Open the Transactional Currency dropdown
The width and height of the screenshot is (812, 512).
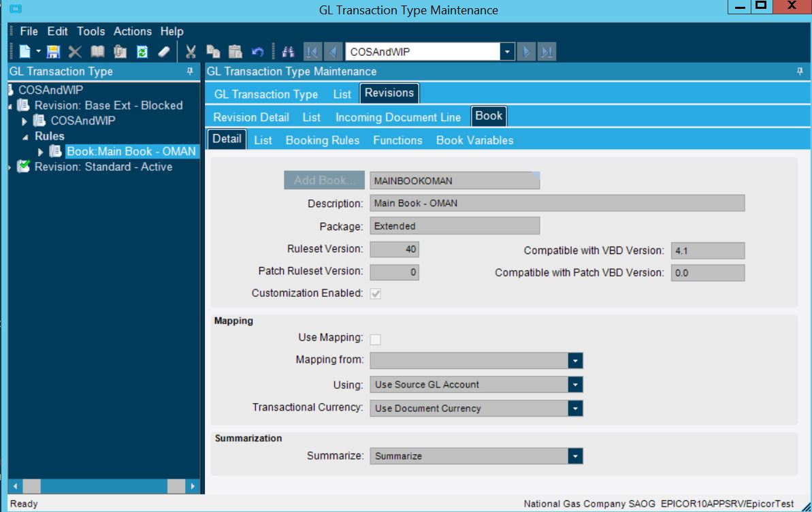575,409
